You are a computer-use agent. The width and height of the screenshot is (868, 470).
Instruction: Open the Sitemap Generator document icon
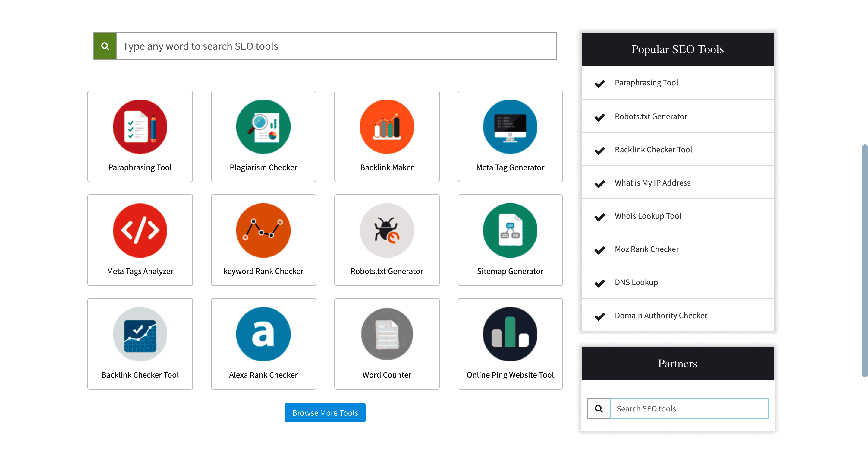[510, 230]
